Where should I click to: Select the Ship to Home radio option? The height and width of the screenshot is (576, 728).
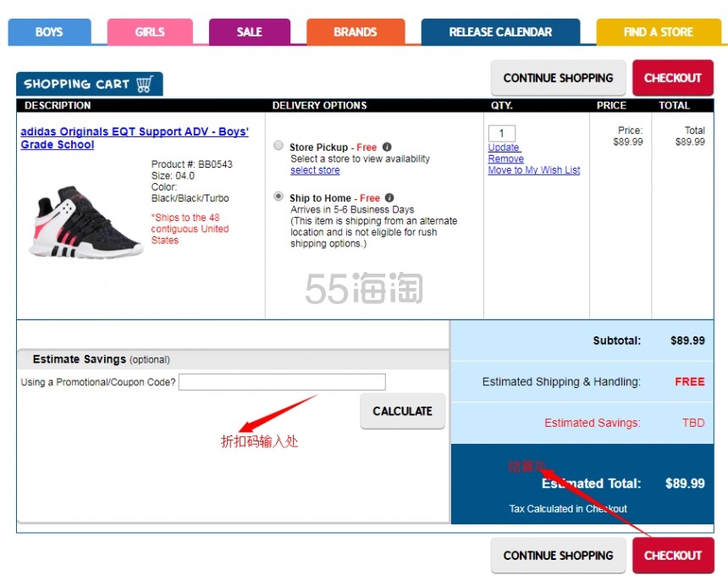[279, 197]
